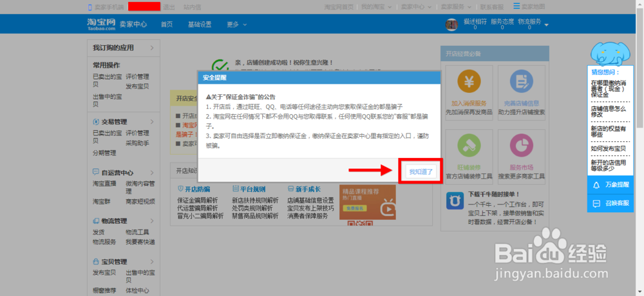Click the 千牛 download app icon
The height and width of the screenshot is (296, 644).
455,201
